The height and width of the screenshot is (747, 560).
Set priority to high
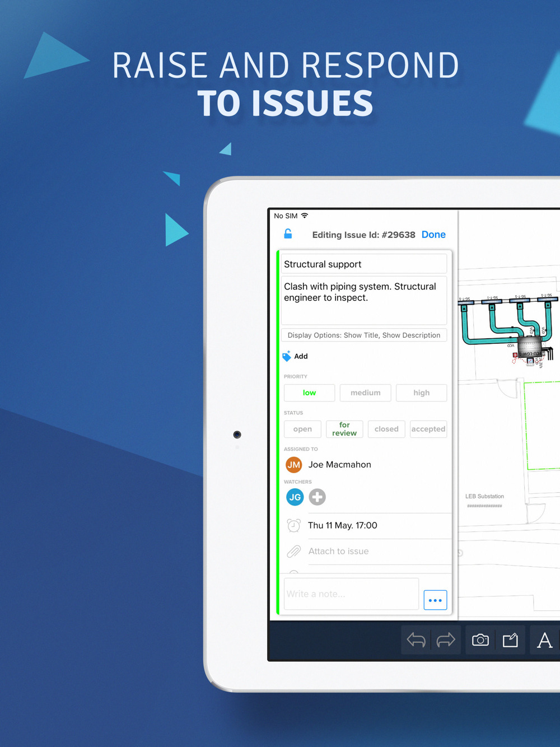(x=421, y=393)
